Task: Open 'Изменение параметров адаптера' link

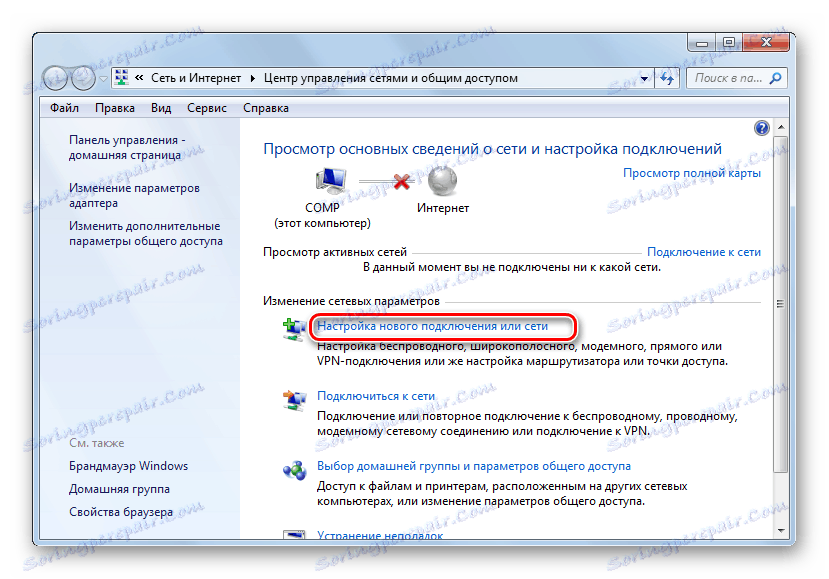Action: point(134,196)
